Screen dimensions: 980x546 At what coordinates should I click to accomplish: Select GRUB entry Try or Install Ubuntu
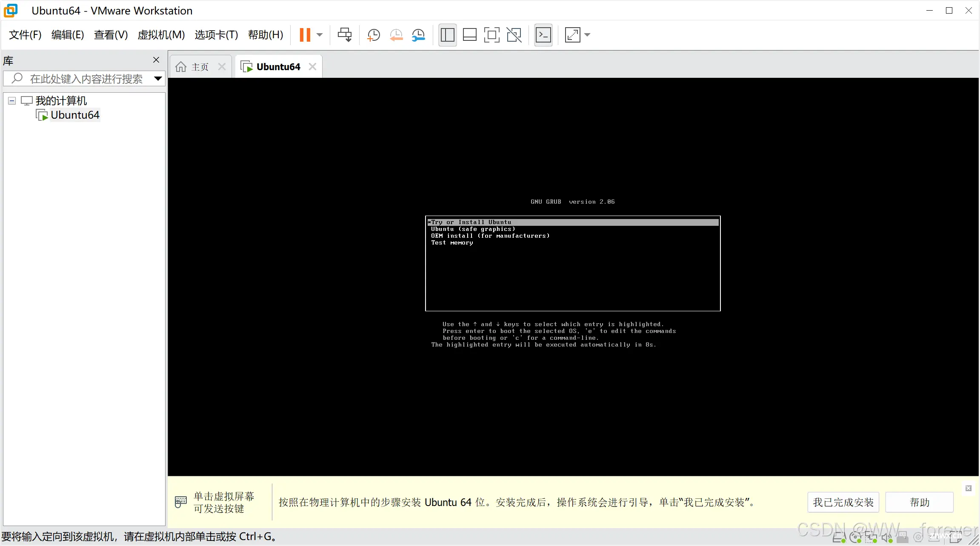[x=573, y=222]
